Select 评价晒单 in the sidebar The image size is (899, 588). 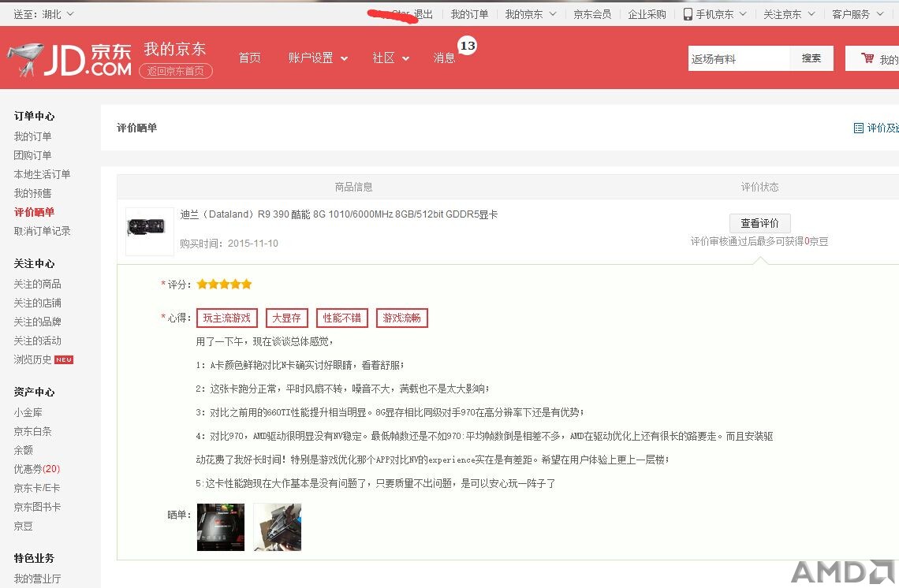click(34, 212)
